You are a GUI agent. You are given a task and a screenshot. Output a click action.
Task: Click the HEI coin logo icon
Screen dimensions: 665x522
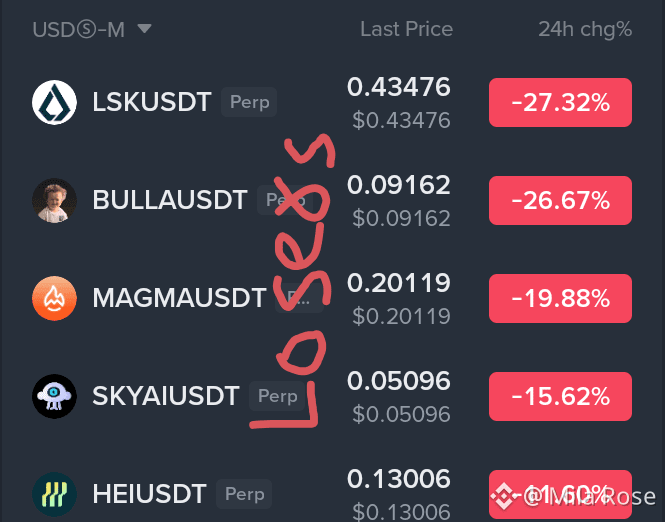click(54, 494)
